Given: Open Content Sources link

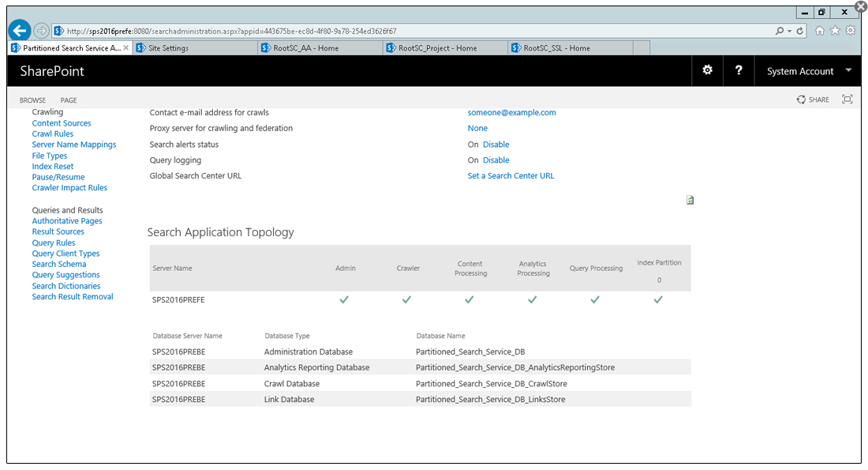Looking at the screenshot, I should (62, 123).
